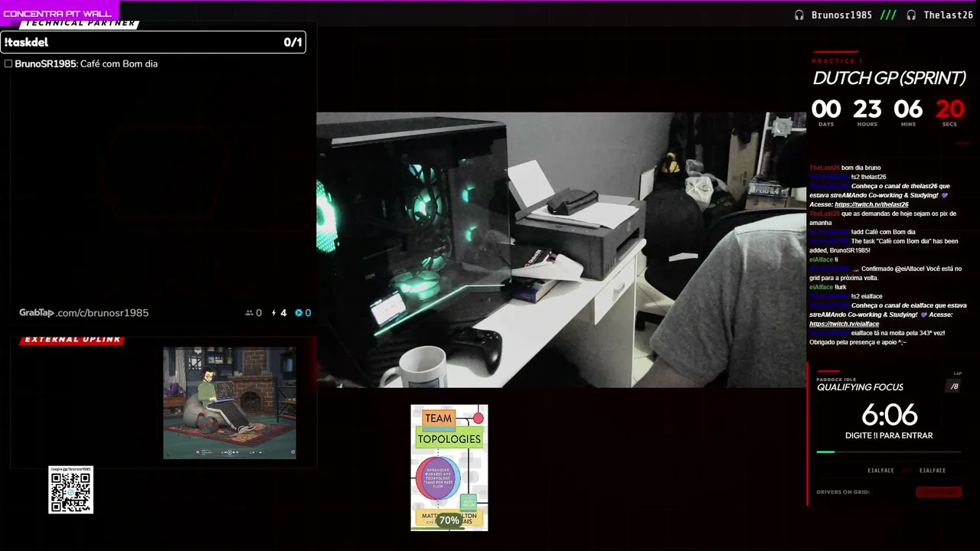Click the "/8" lap counter box

coord(954,386)
